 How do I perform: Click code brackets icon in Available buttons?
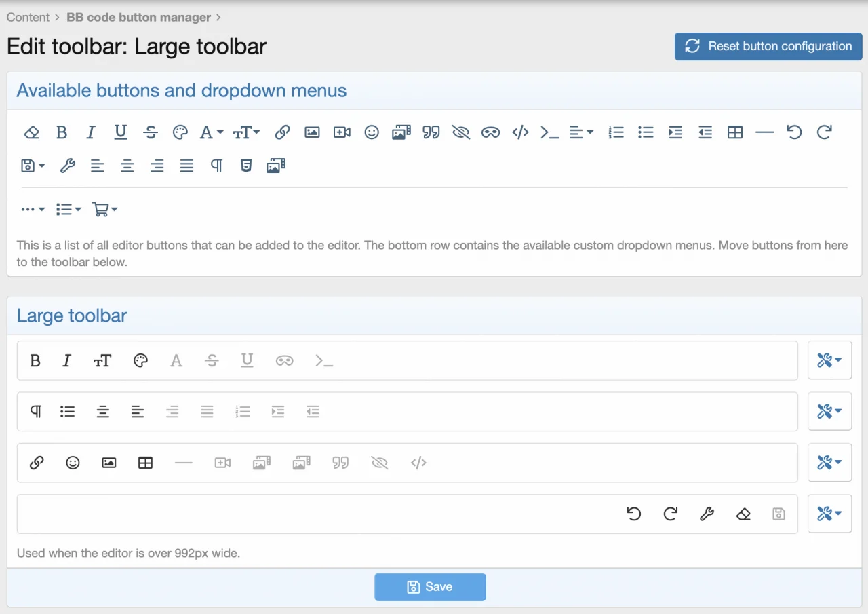[520, 133]
